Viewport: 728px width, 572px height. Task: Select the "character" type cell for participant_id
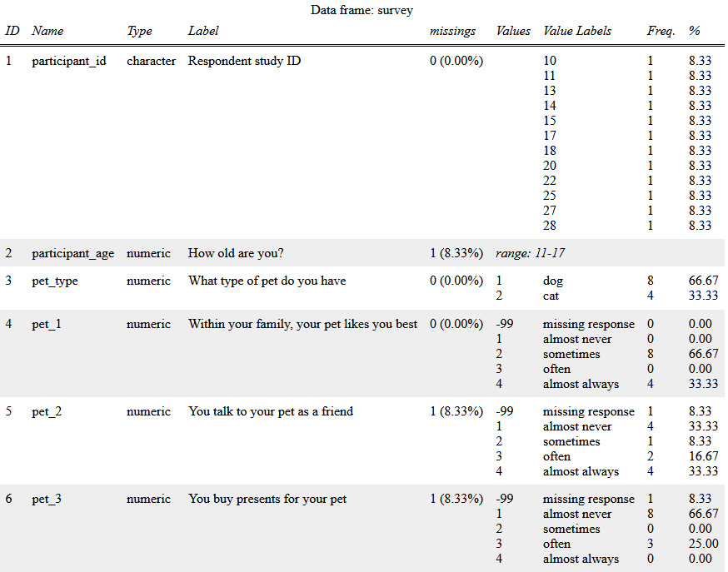[151, 60]
